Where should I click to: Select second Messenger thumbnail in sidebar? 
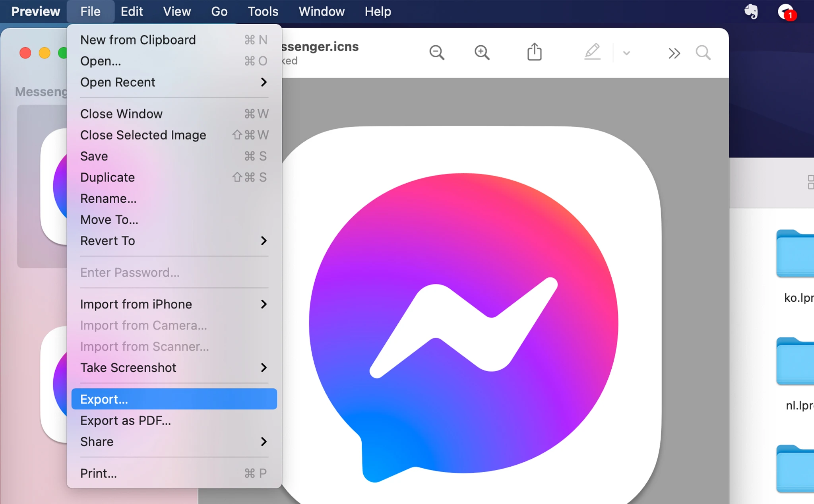[54, 384]
